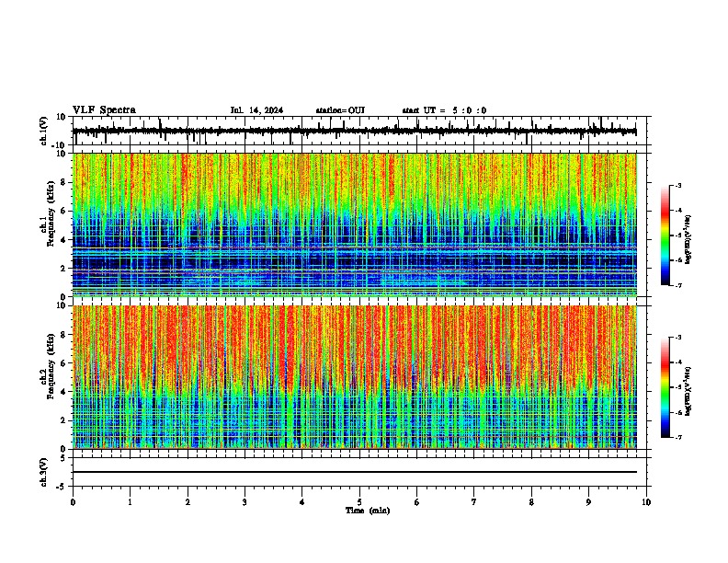Click the time axis tick label "10" at the right end
The width and height of the screenshot is (728, 563).
click(x=646, y=502)
